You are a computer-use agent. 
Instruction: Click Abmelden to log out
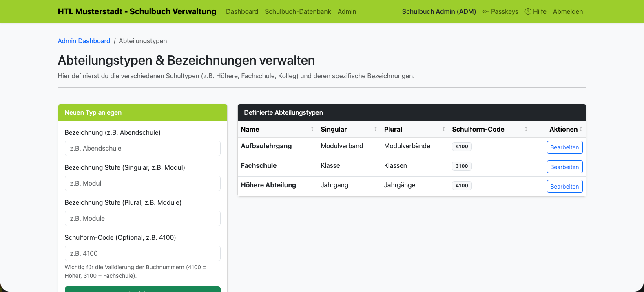point(568,11)
